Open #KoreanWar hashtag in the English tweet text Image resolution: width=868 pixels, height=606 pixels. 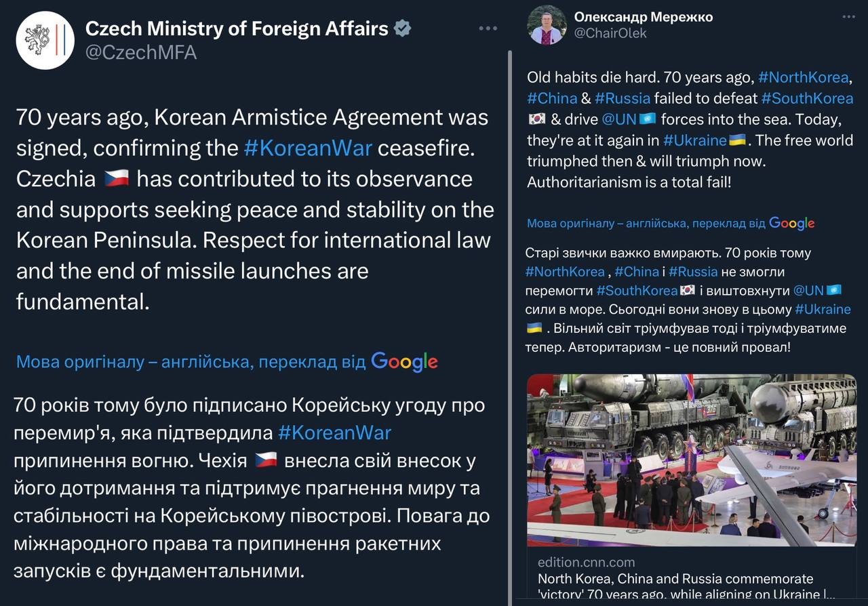(307, 148)
